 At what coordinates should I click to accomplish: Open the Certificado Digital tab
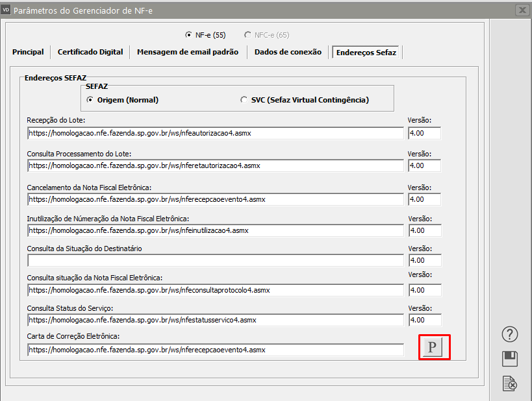[90, 52]
